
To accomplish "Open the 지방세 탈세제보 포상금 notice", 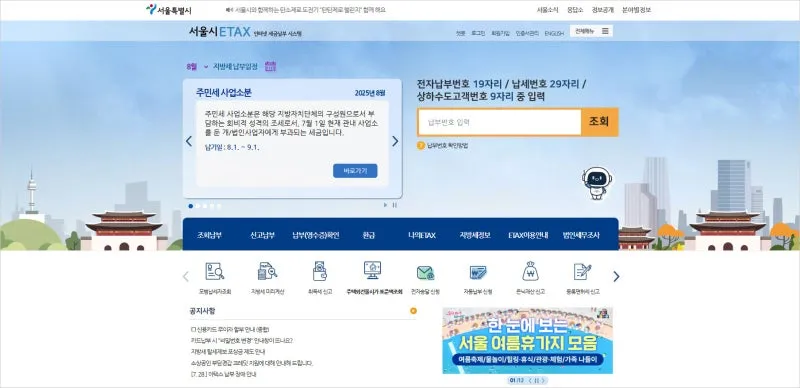I will point(228,352).
